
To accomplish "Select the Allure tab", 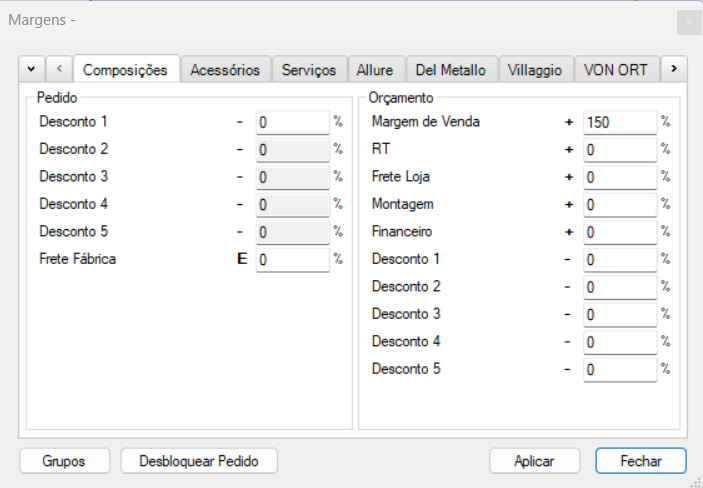I will tap(375, 70).
